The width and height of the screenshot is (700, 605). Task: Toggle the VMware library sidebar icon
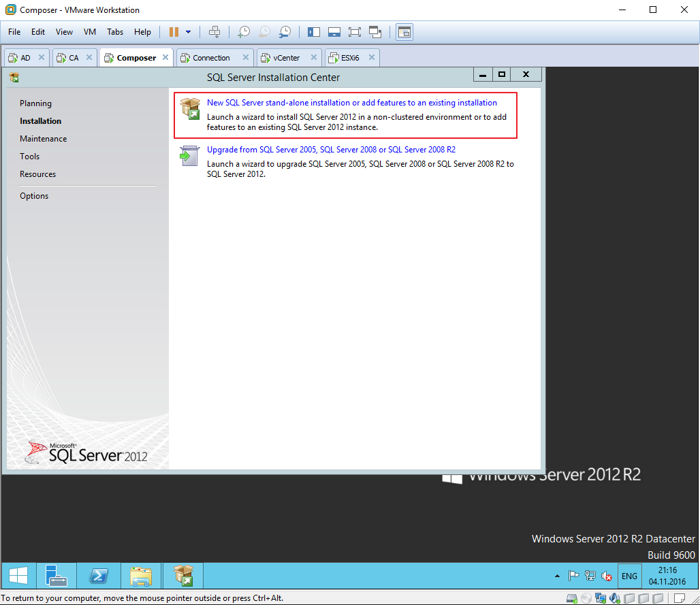[314, 32]
